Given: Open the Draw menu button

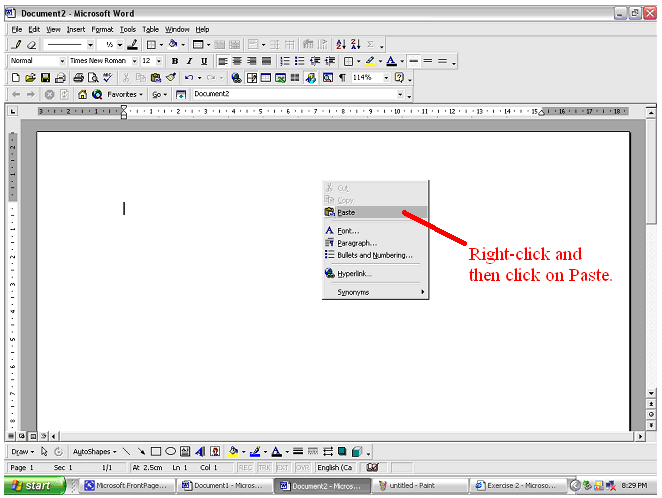Looking at the screenshot, I should click(x=22, y=452).
